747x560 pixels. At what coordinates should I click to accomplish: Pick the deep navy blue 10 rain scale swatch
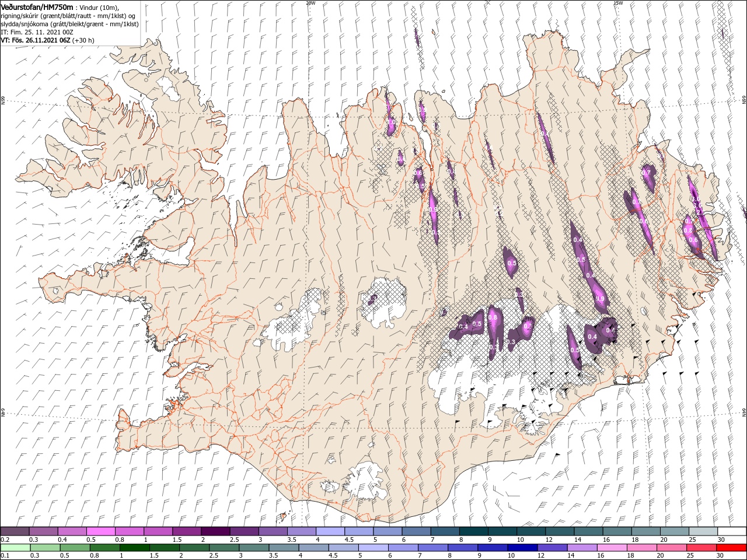523,547
